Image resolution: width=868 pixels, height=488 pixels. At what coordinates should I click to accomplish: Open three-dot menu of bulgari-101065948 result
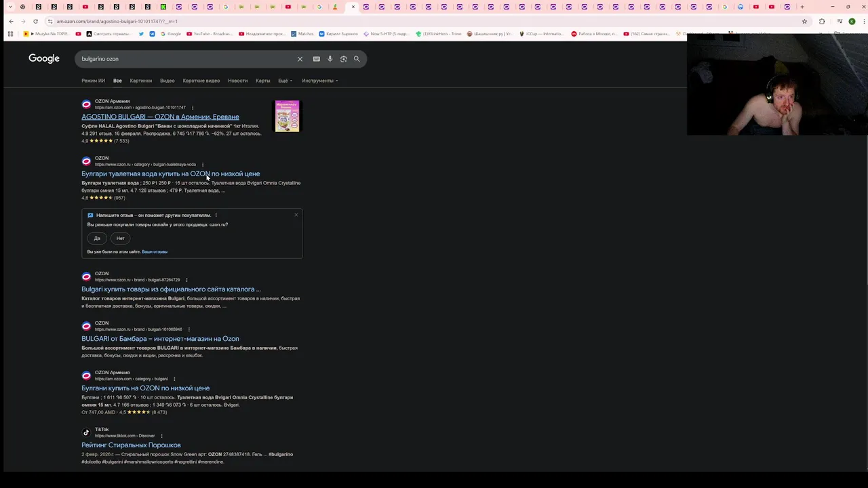coord(189,329)
